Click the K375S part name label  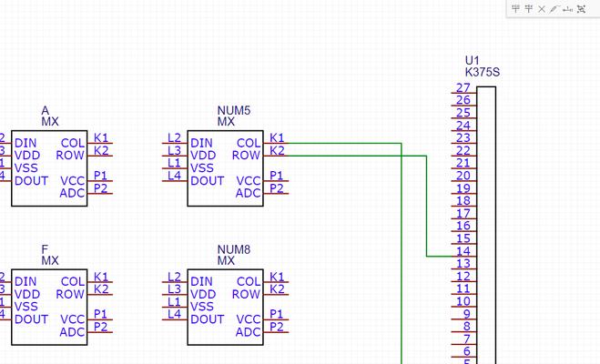click(x=483, y=72)
